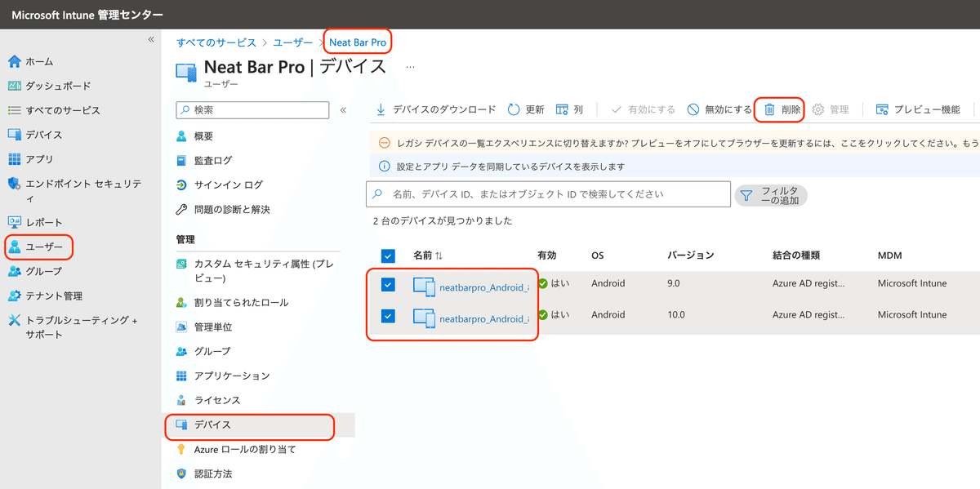The width and height of the screenshot is (980, 489).
Task: Click the legacy device list experience banner
Action: [675, 143]
